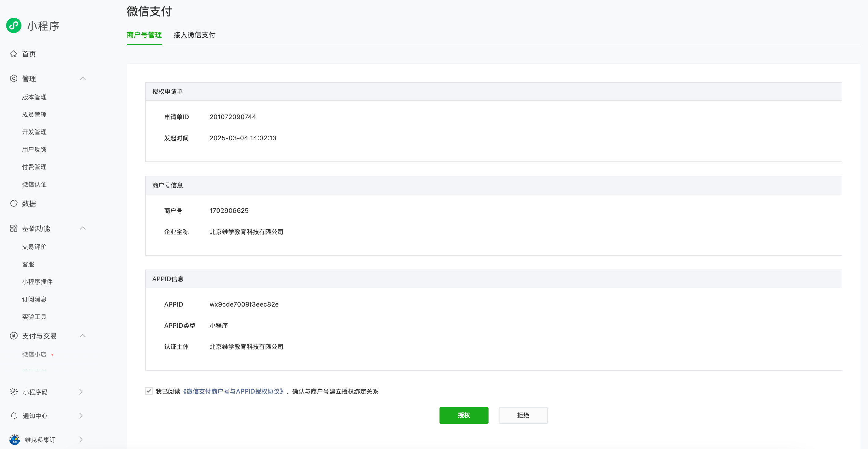
Task: Open 客服 in the sidebar
Action: (x=28, y=264)
